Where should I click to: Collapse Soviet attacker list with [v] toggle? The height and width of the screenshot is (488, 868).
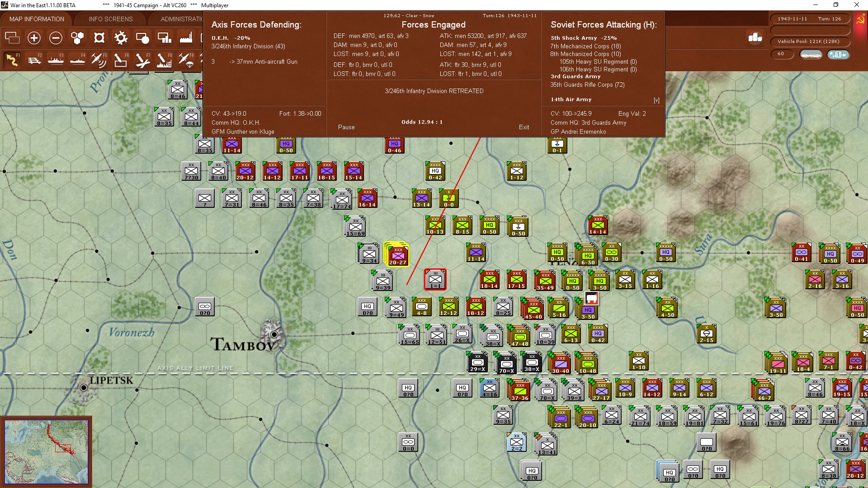656,100
